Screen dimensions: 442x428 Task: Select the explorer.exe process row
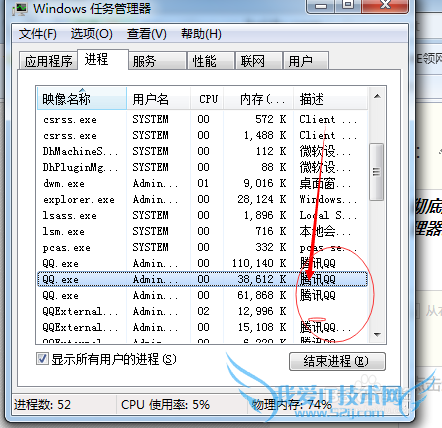tap(202, 199)
